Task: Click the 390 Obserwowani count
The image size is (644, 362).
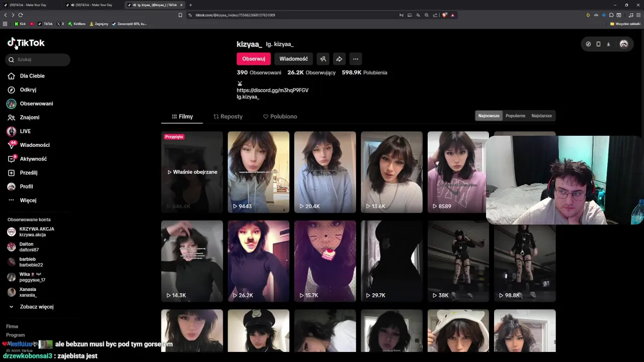Action: pos(259,72)
